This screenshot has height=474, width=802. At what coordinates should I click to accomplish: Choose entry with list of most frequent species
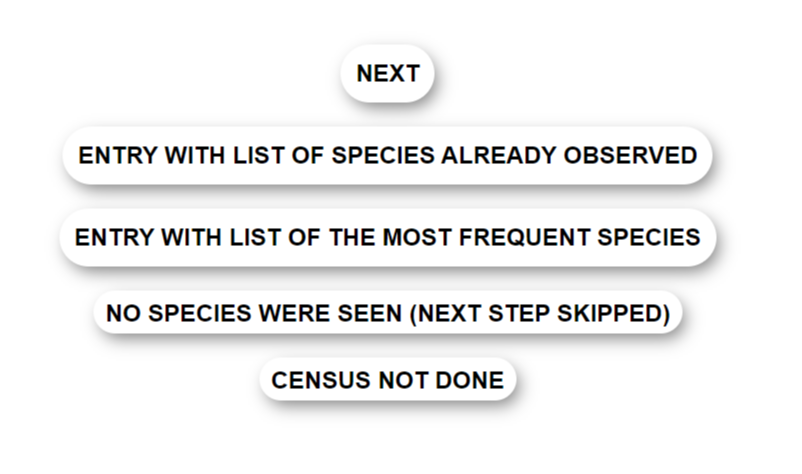[387, 238]
